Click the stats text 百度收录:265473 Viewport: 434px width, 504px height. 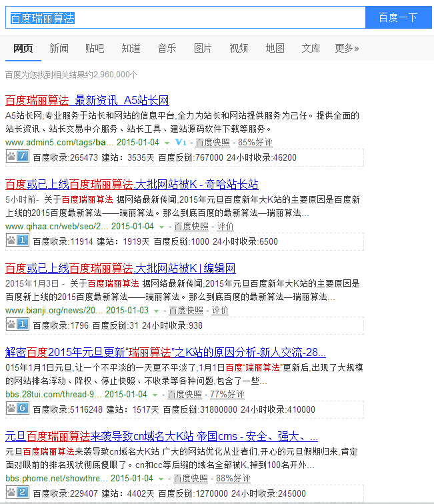65,157
